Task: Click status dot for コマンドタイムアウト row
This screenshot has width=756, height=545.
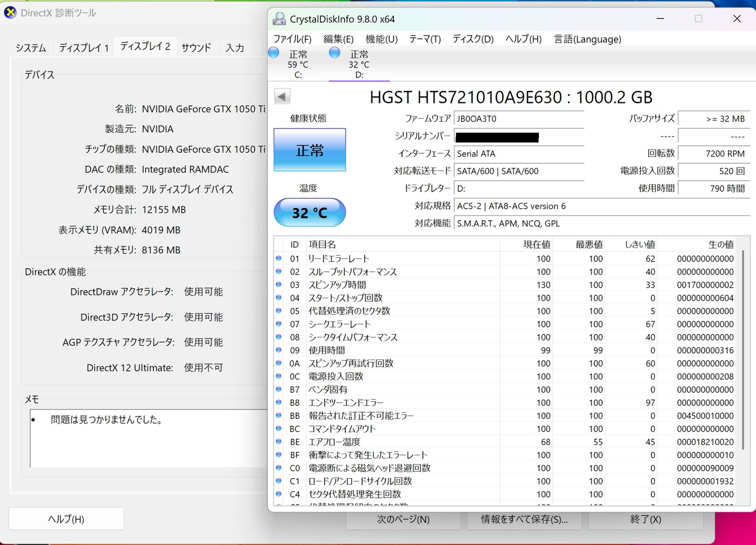Action: (279, 428)
